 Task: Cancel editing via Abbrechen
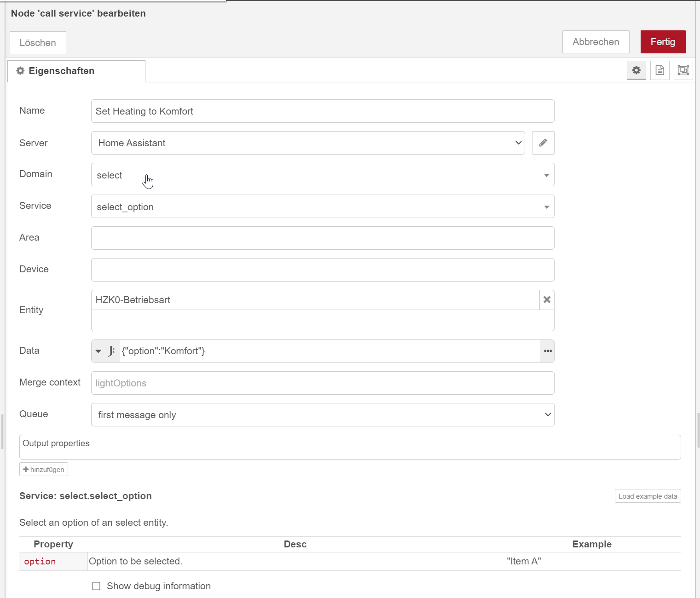point(596,41)
